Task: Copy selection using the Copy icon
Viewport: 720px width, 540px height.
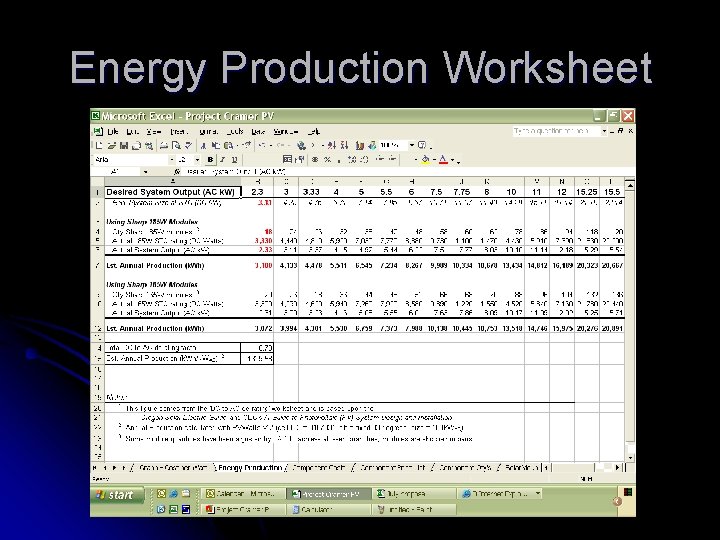Action: [216, 146]
